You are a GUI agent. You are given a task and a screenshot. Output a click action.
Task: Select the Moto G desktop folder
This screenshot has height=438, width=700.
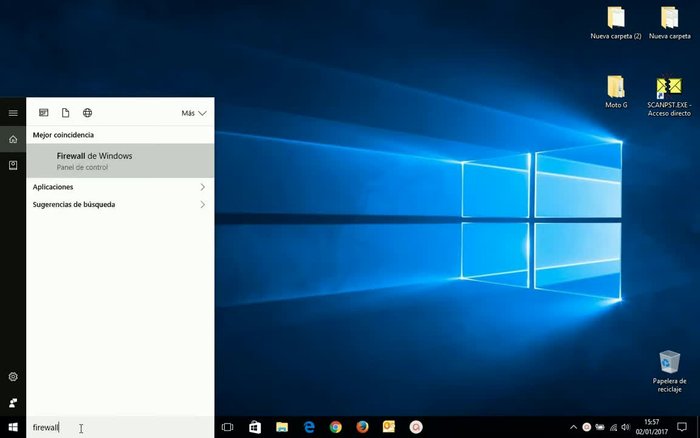click(616, 92)
